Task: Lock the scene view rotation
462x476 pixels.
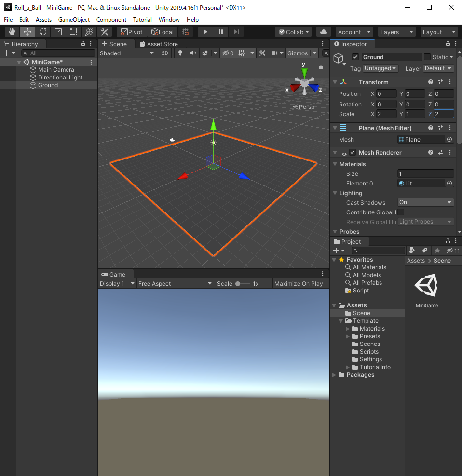Action: [x=321, y=67]
